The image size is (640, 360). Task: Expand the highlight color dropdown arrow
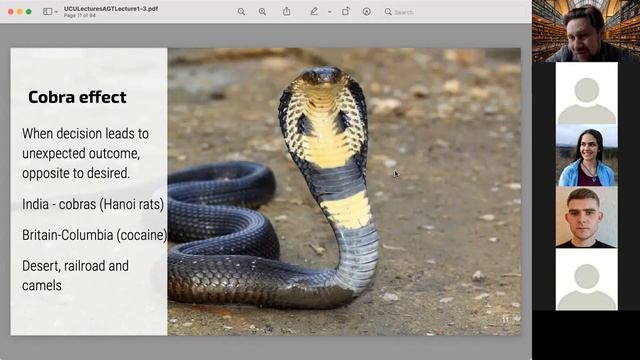(329, 12)
